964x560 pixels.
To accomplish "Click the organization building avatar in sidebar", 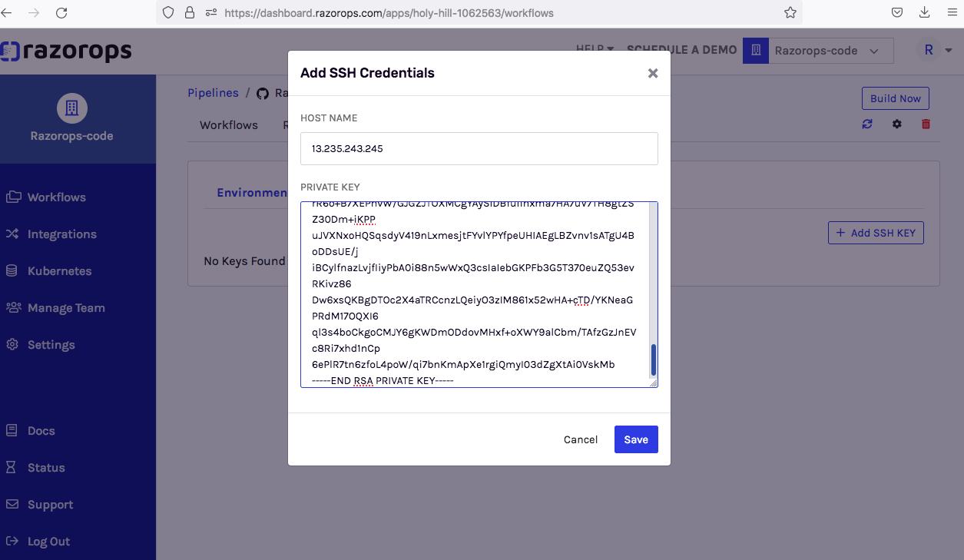I will pyautogui.click(x=71, y=108).
